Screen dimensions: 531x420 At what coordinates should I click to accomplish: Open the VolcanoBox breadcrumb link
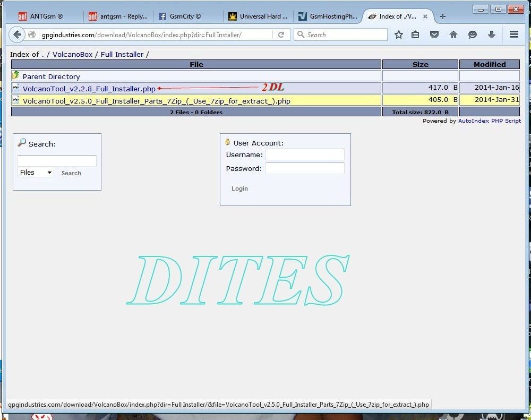tap(72, 54)
